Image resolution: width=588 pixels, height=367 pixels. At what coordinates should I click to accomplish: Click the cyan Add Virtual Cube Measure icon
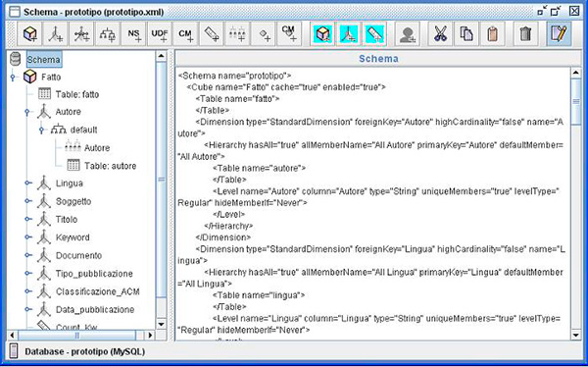[374, 34]
